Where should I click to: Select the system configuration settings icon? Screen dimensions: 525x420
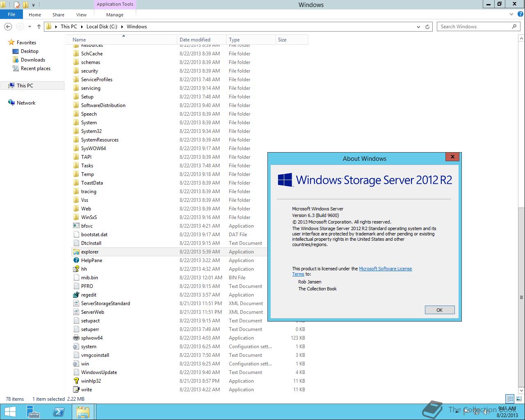[76, 347]
